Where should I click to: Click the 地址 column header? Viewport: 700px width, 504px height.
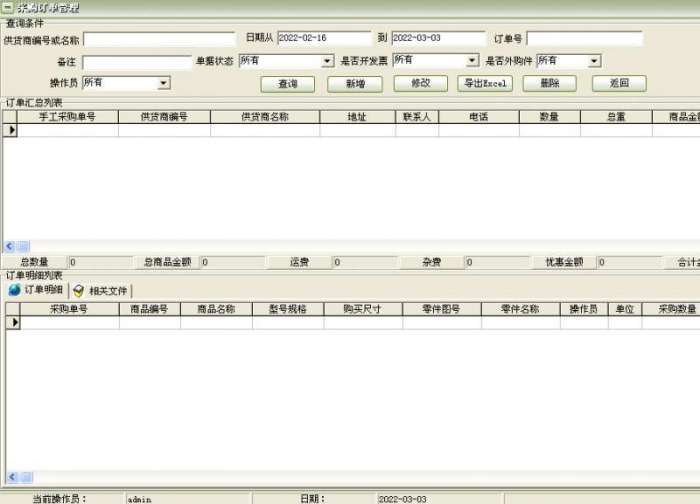(x=358, y=117)
